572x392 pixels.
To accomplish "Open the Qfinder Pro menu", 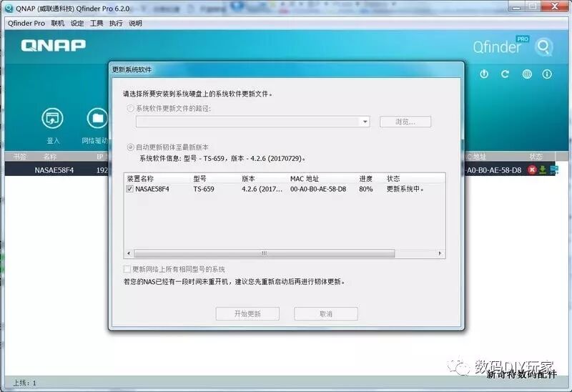I will [26, 24].
